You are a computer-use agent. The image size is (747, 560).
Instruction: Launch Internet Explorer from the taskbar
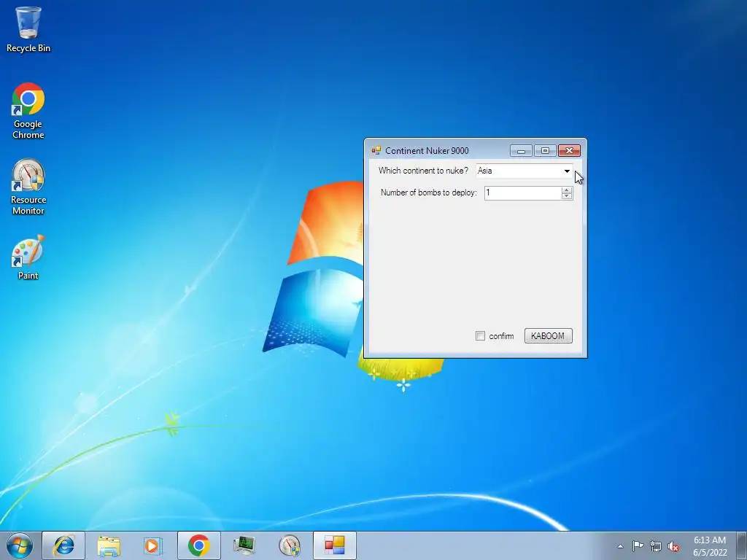(64, 545)
